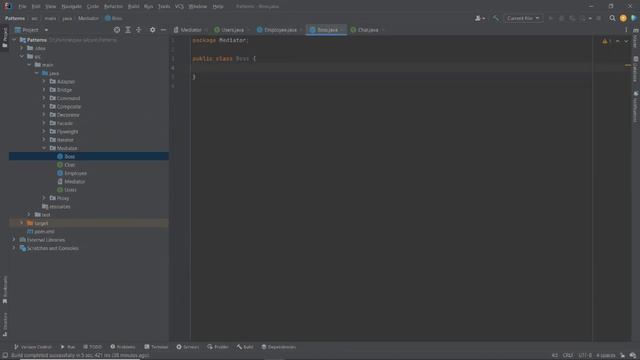Open editor tabs more-options icon
Viewport: 640px width, 360px height.
(626, 30)
